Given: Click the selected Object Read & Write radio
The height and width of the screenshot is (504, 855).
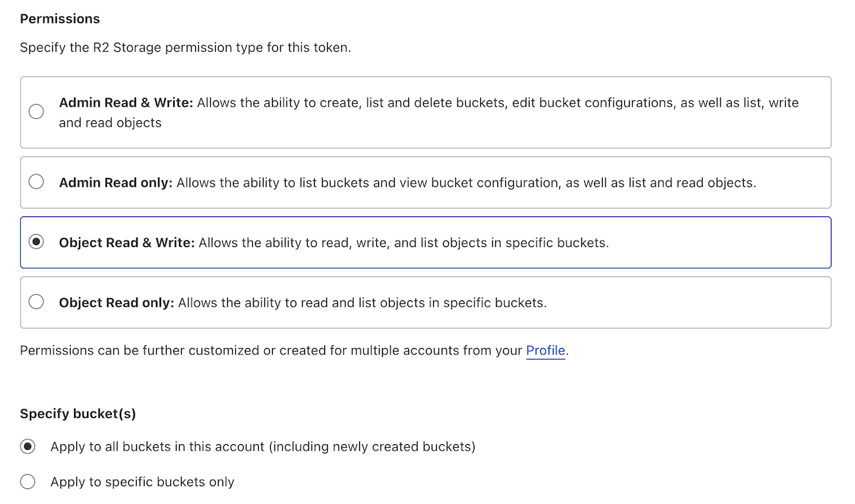Looking at the screenshot, I should coord(36,242).
